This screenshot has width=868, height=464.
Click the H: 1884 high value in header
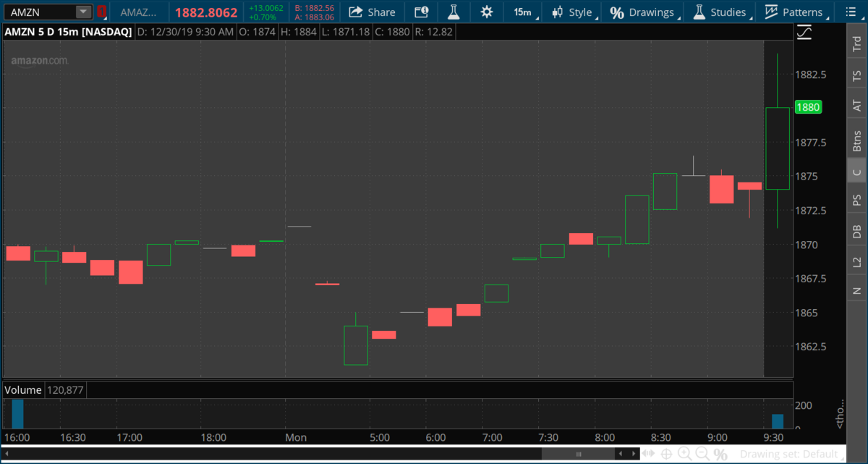299,32
